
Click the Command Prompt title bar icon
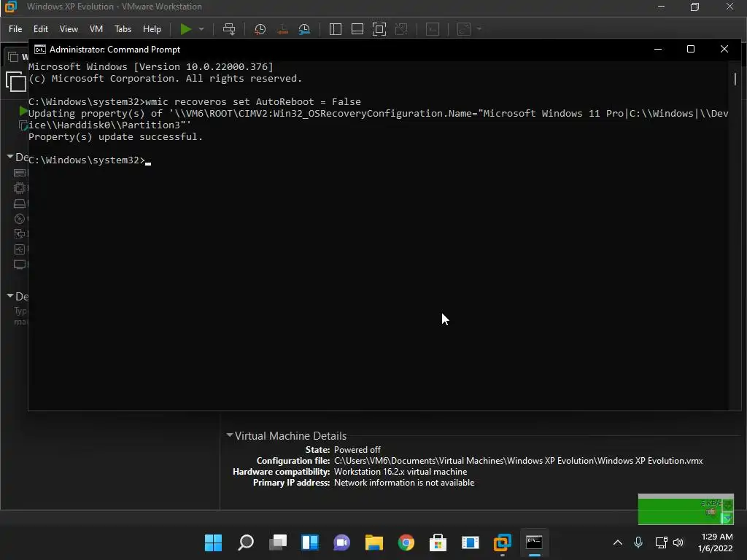tap(40, 49)
